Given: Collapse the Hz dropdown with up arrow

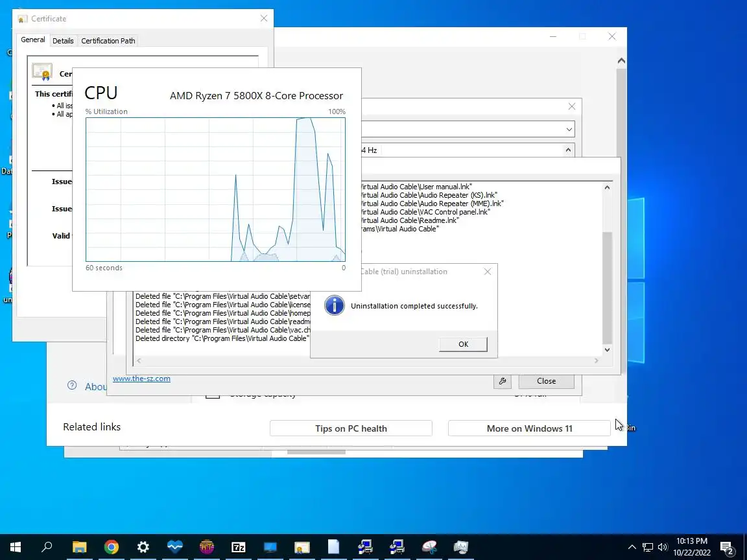Looking at the screenshot, I should click(568, 150).
